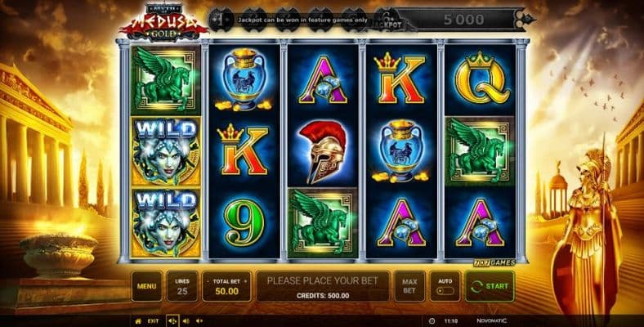The height and width of the screenshot is (327, 644).
Task: Decrease total bet with the minus sign
Action: (x=208, y=281)
